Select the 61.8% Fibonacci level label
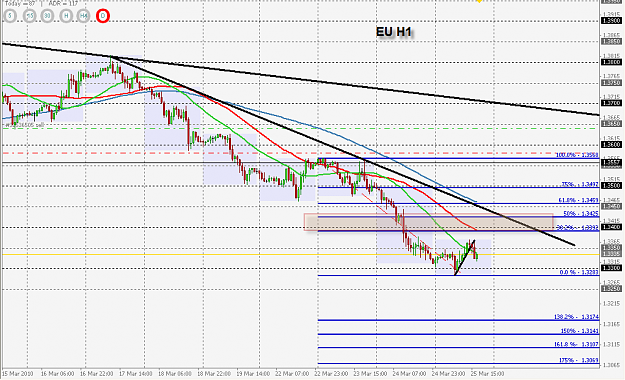Image resolution: width=625 pixels, height=380 pixels. (578, 200)
